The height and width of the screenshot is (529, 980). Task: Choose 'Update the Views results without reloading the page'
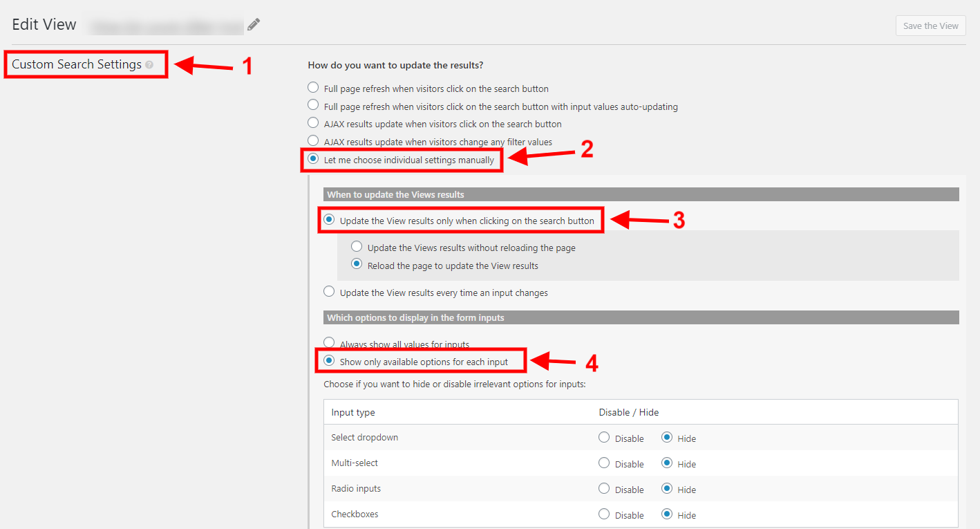coord(356,245)
